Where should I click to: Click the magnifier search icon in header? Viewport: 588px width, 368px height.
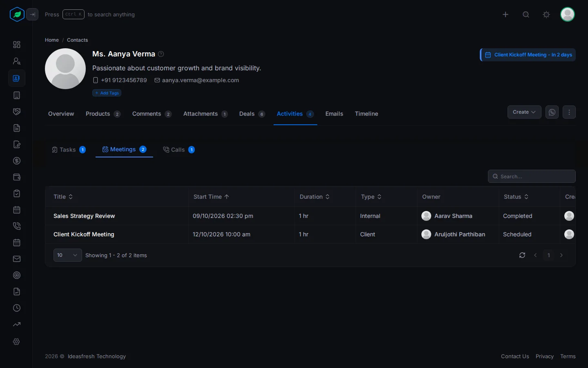coord(526,15)
